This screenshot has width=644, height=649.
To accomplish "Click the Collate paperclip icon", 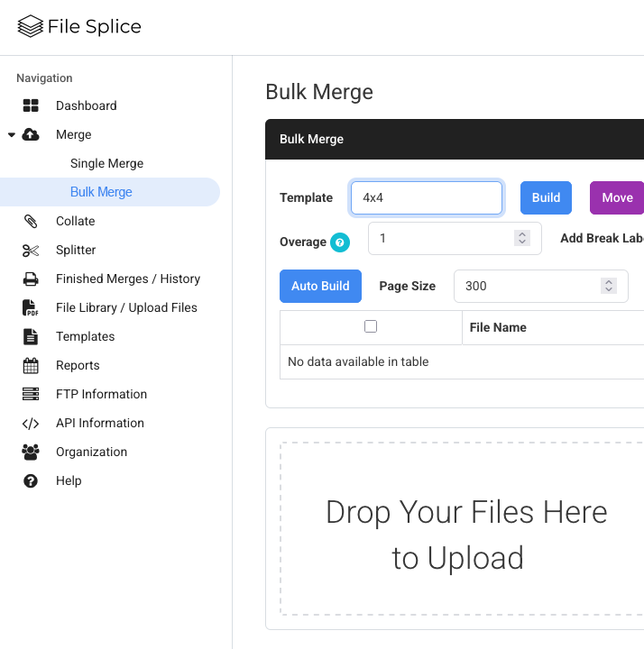I will 31,221.
